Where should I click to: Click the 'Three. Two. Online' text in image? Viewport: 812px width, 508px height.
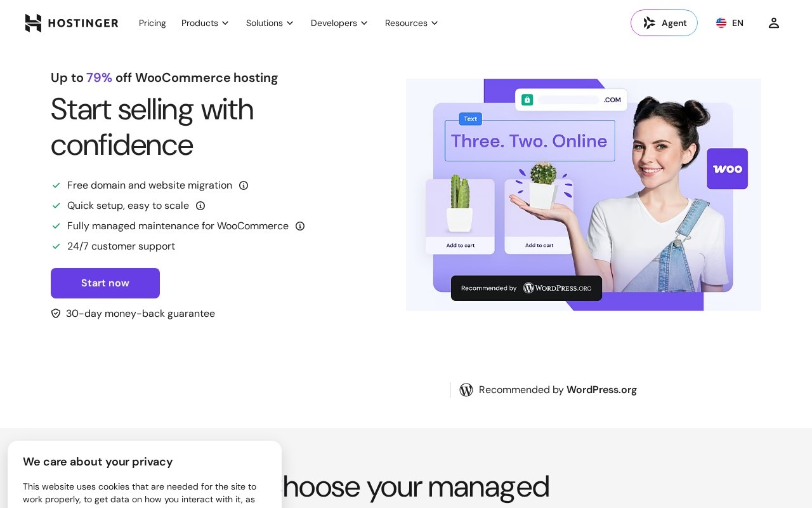529,141
